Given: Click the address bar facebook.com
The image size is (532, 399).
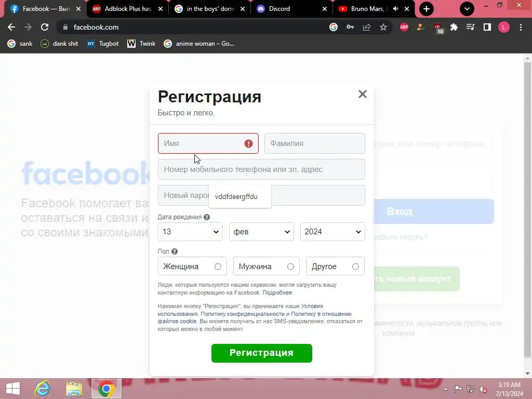Looking at the screenshot, I should [96, 27].
